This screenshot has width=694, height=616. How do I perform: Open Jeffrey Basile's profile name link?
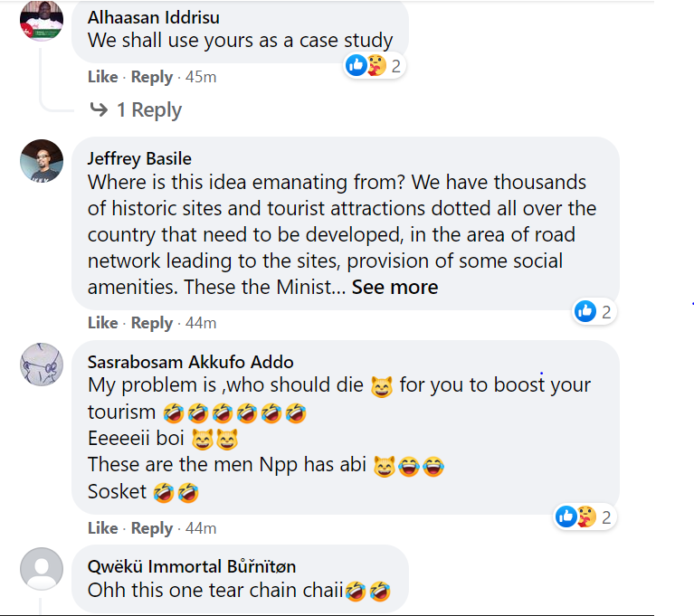[x=139, y=158]
